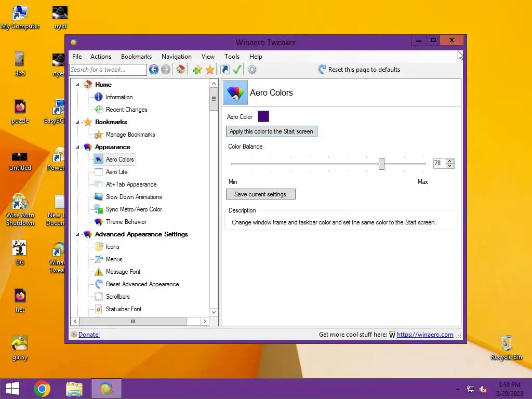Click the Aero Lite tree icon
The width and height of the screenshot is (532, 399).
point(99,171)
